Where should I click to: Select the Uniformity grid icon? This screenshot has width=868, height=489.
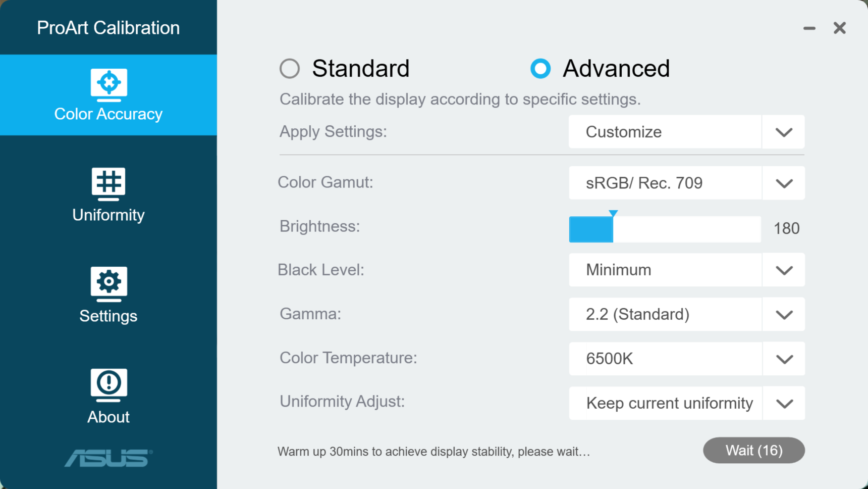point(108,184)
